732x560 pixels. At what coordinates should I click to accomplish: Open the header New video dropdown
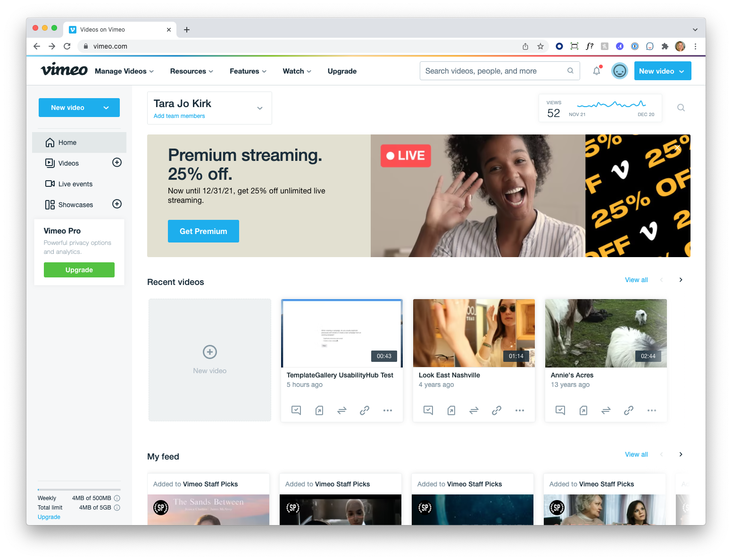coord(663,71)
